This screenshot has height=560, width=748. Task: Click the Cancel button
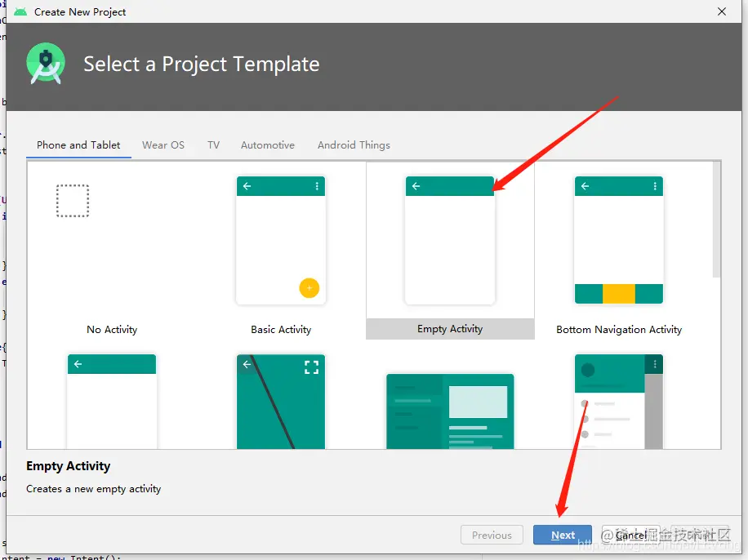click(630, 536)
